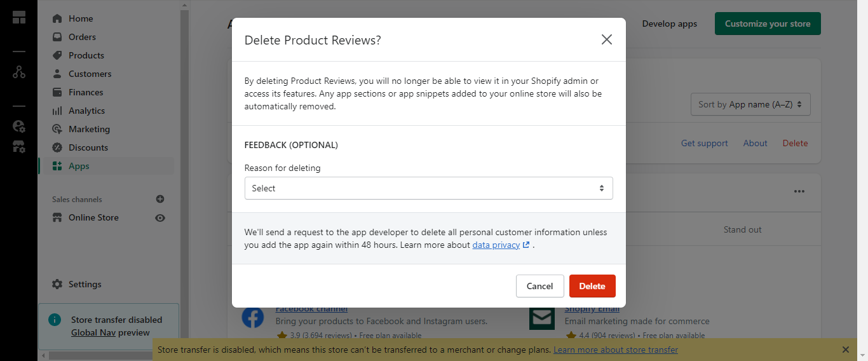868x361 pixels.
Task: Click the Finances icon
Action: point(57,92)
